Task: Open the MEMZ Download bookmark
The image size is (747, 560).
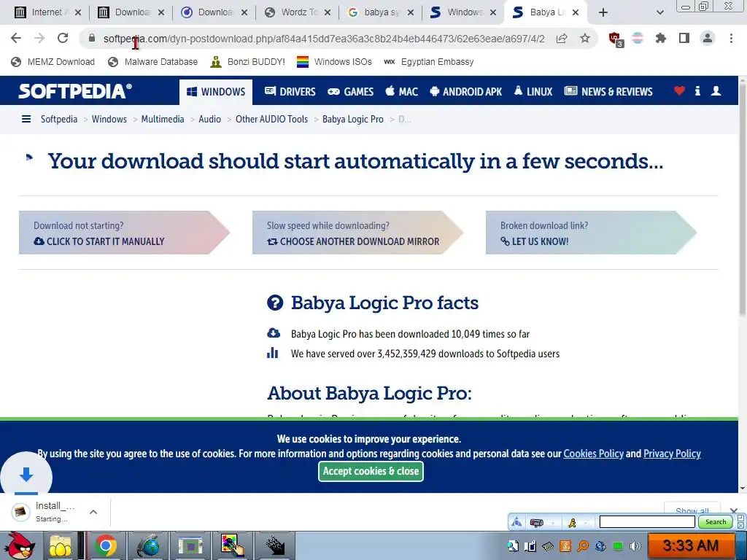Action: point(53,62)
